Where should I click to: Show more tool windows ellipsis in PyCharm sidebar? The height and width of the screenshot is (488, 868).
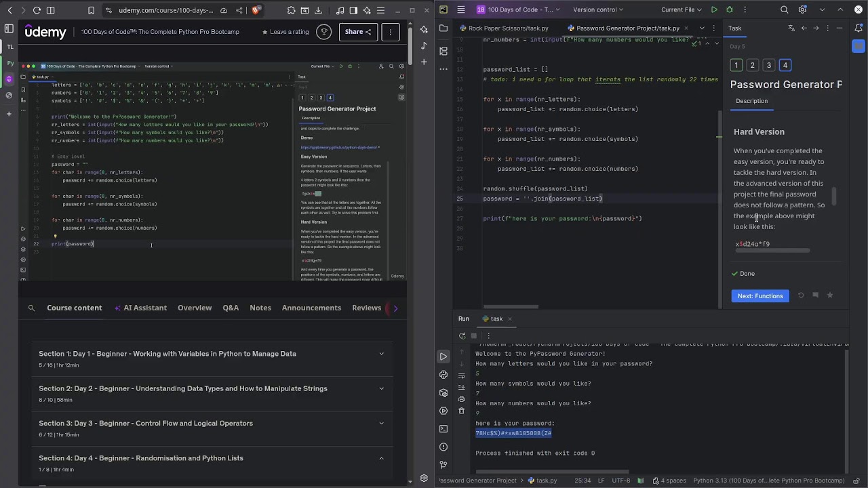[443, 68]
